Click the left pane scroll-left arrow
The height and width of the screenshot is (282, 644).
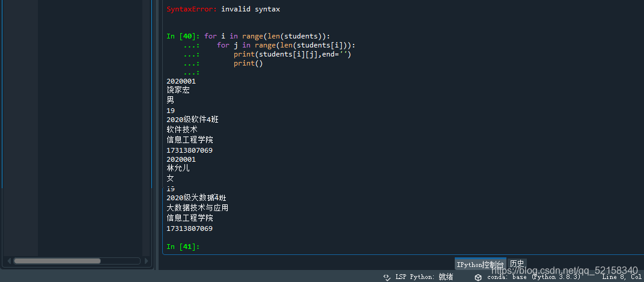tap(9, 260)
